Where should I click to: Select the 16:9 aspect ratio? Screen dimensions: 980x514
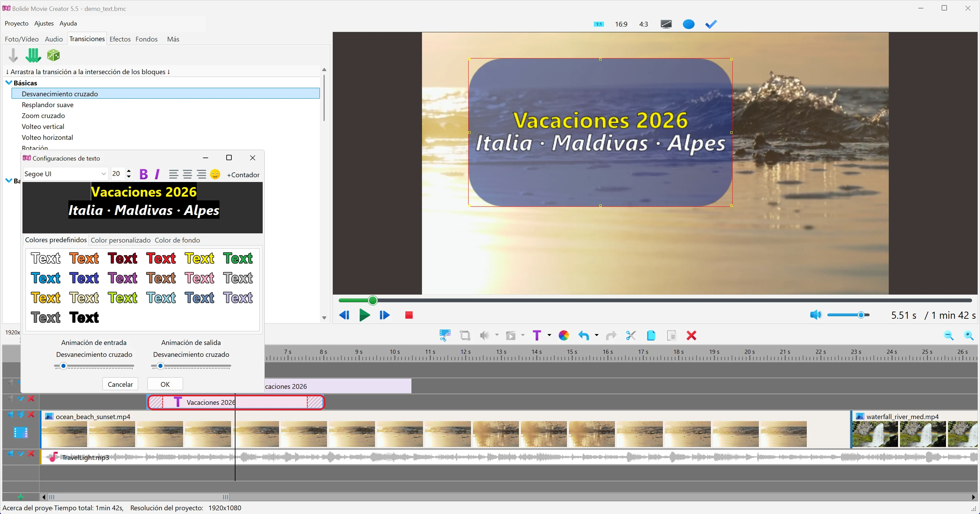[621, 24]
